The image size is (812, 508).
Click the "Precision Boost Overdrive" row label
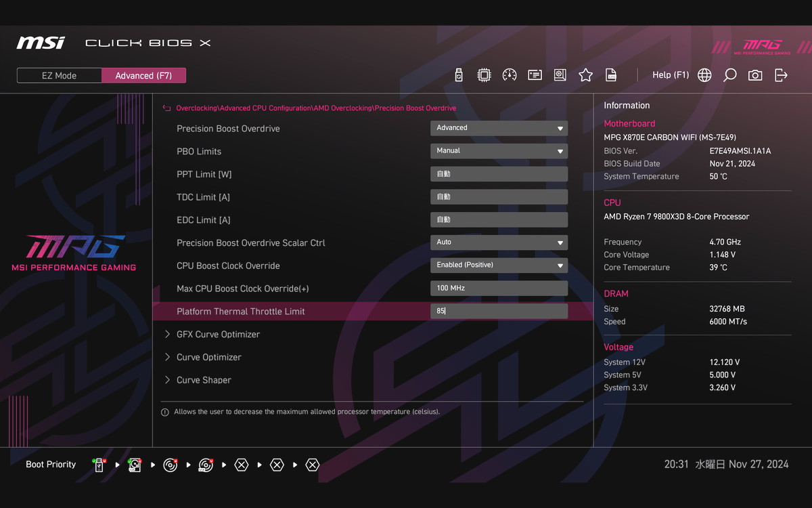coord(228,129)
